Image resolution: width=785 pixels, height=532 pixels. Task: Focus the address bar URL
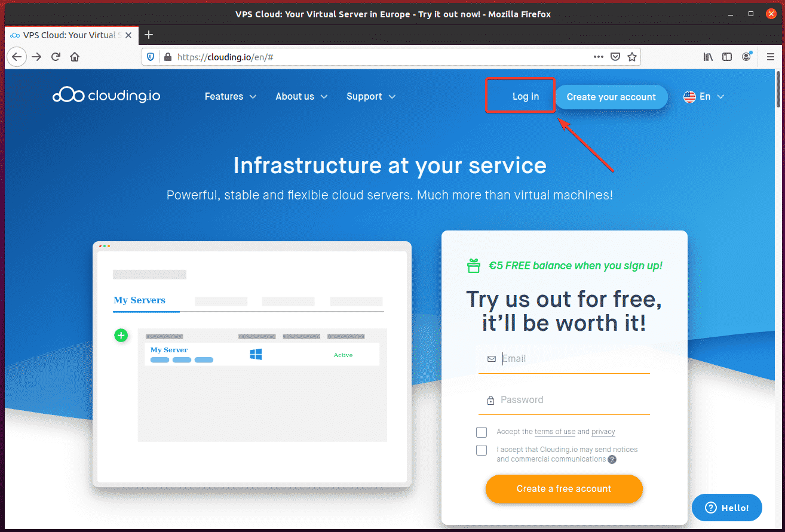382,57
